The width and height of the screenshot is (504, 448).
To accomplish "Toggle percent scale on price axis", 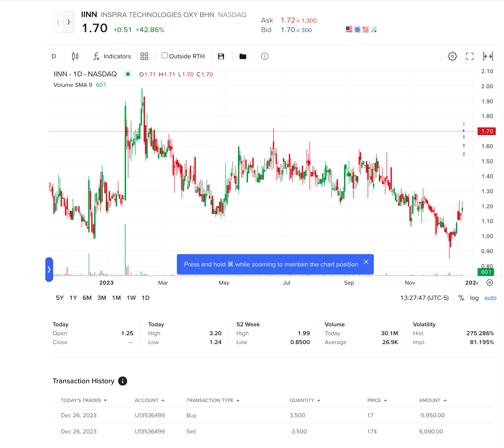I will pyautogui.click(x=461, y=298).
